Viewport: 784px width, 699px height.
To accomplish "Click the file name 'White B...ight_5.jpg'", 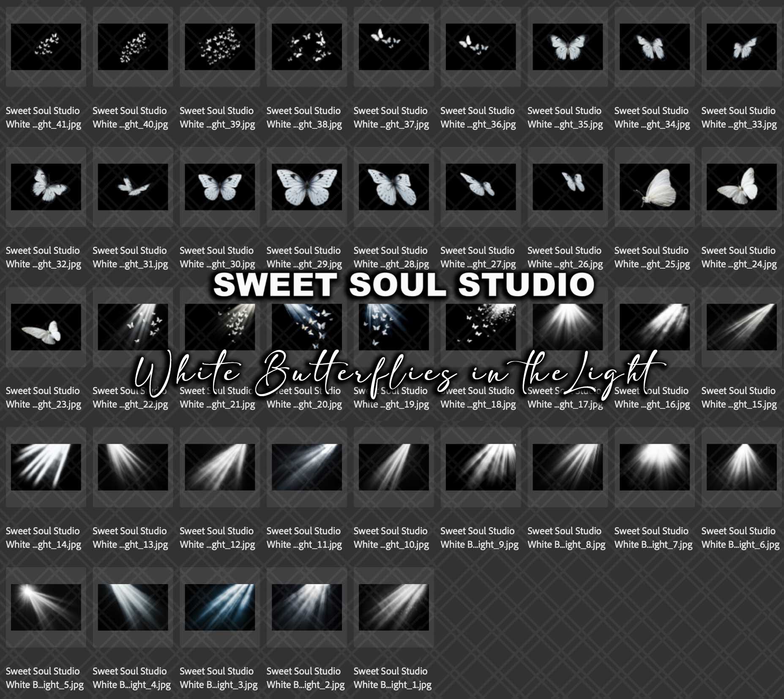I will (45, 685).
